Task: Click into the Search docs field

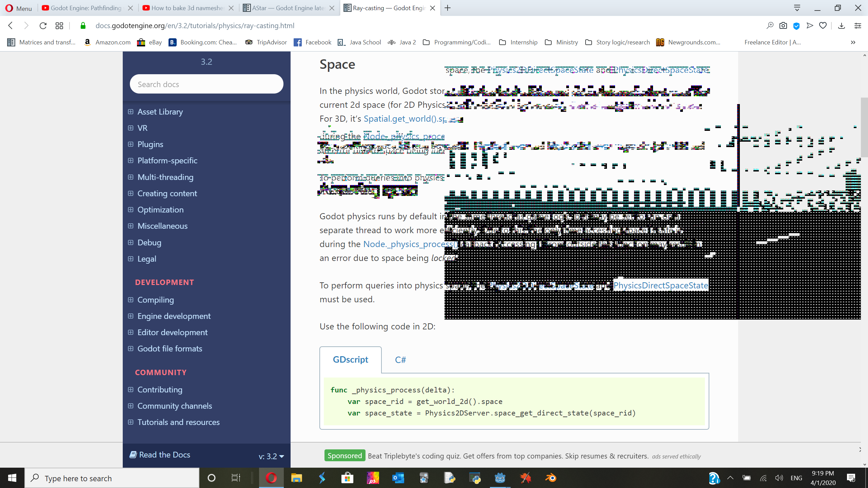Action: 206,84
